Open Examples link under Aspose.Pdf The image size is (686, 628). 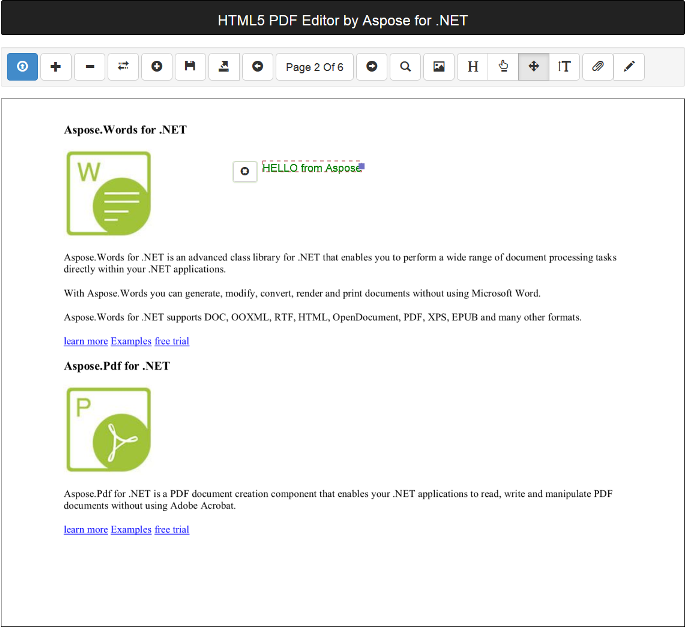point(131,530)
